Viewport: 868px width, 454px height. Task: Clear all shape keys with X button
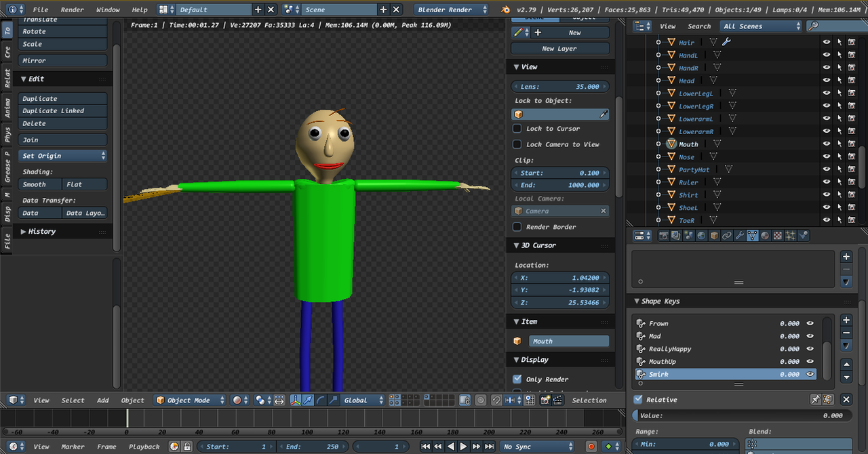[x=846, y=400]
